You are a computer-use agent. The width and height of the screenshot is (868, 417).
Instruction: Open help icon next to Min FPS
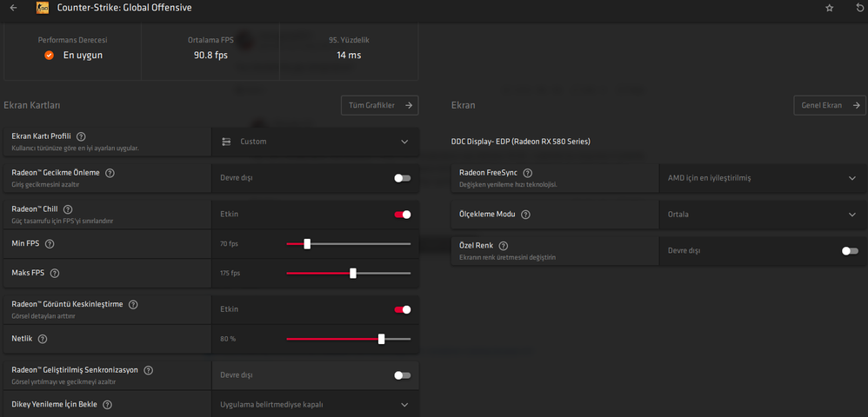pyautogui.click(x=50, y=243)
